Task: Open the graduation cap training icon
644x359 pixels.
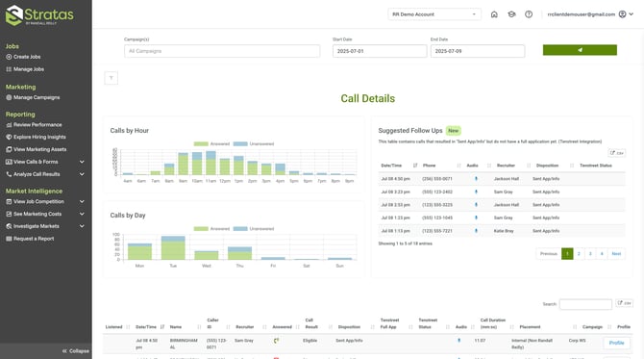Action: click(x=511, y=14)
